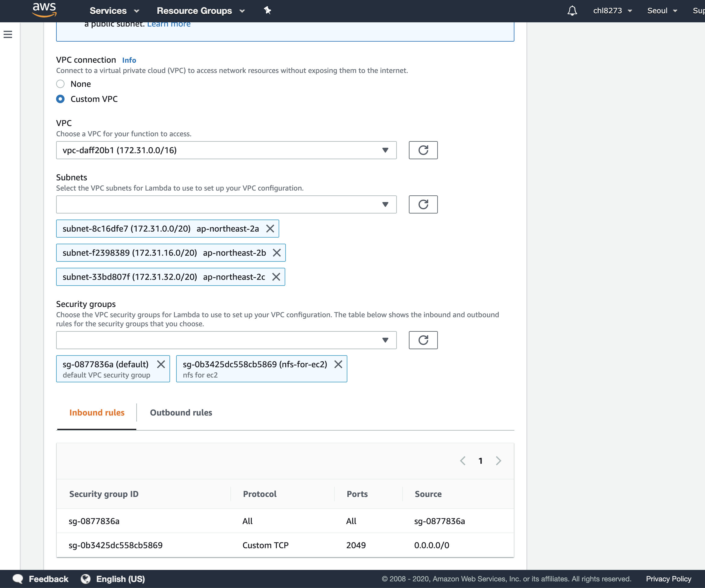Screen dimensions: 705x588
Task: Click the Info link beside VPC connection
Action: 129,60
